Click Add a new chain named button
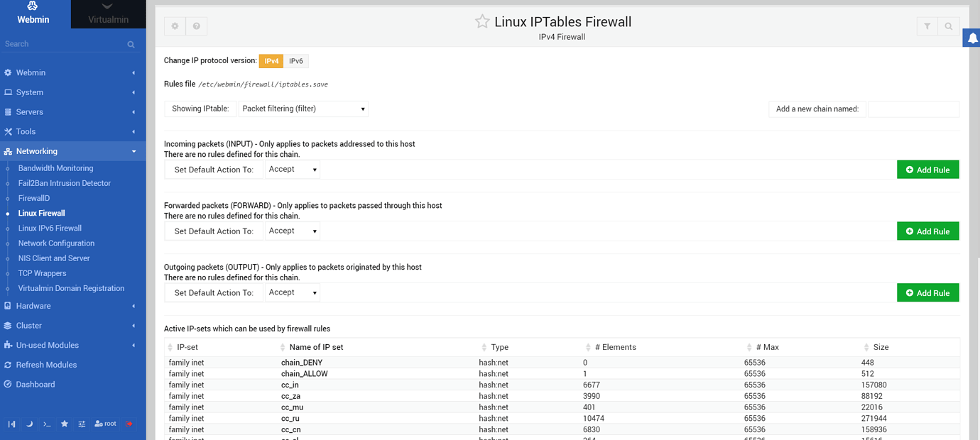The height and width of the screenshot is (440, 980). [x=817, y=109]
